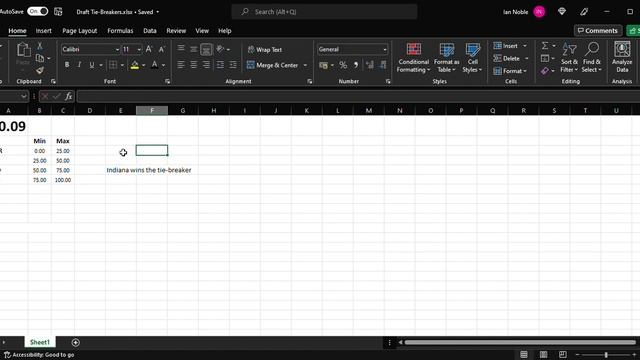Image resolution: width=640 pixels, height=360 pixels.
Task: Toggle Wrap Text
Action: [264, 49]
